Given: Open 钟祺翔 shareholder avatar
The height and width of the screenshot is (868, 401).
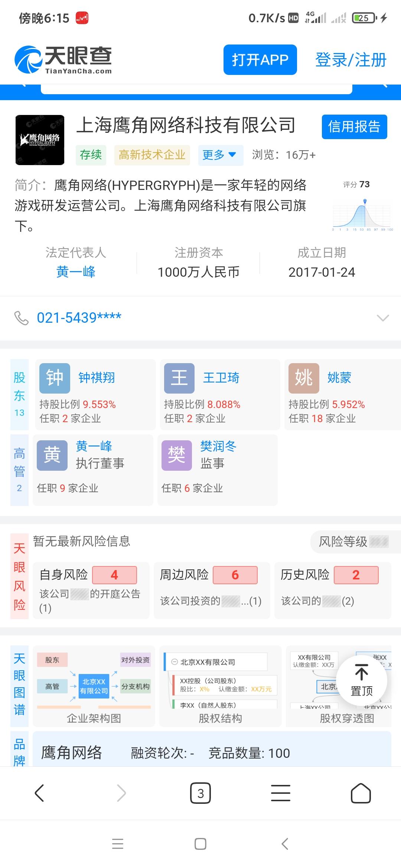Looking at the screenshot, I should [55, 378].
